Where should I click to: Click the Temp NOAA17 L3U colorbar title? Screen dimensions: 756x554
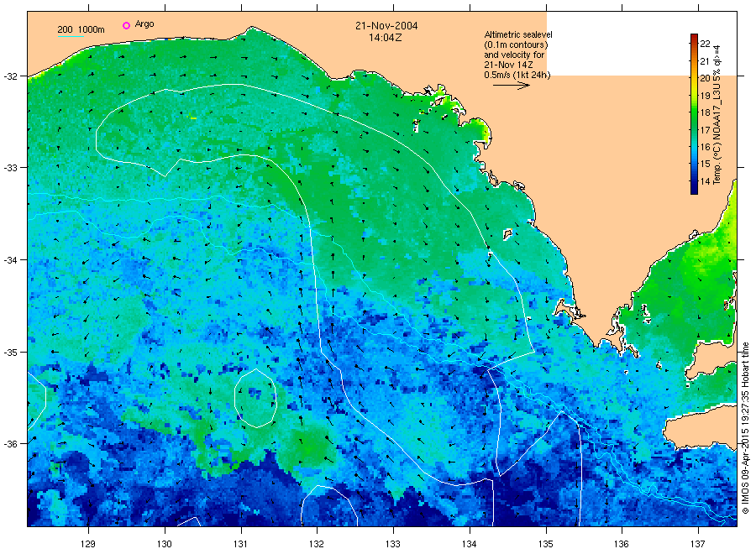tap(717, 115)
